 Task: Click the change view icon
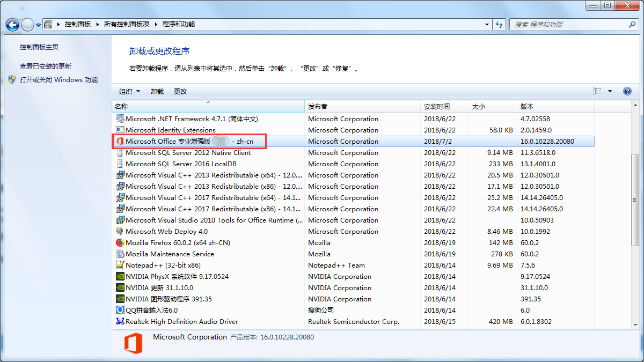click(597, 92)
